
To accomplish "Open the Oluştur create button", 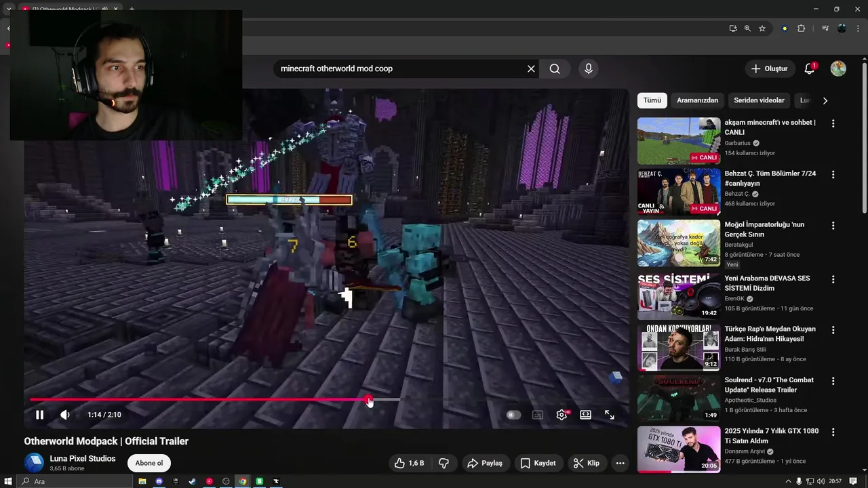I will click(770, 68).
